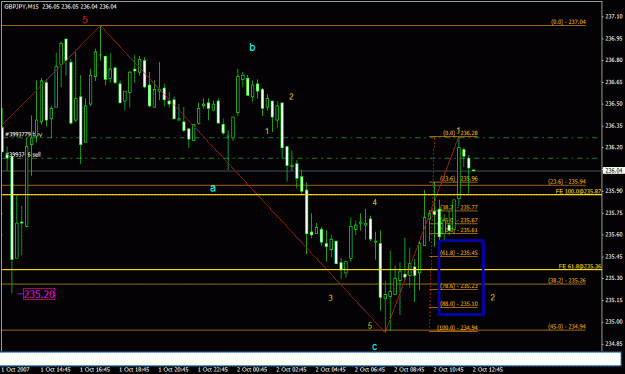Click the (23.6) 235.96 retracement label
This screenshot has height=374, width=625.
458,179
